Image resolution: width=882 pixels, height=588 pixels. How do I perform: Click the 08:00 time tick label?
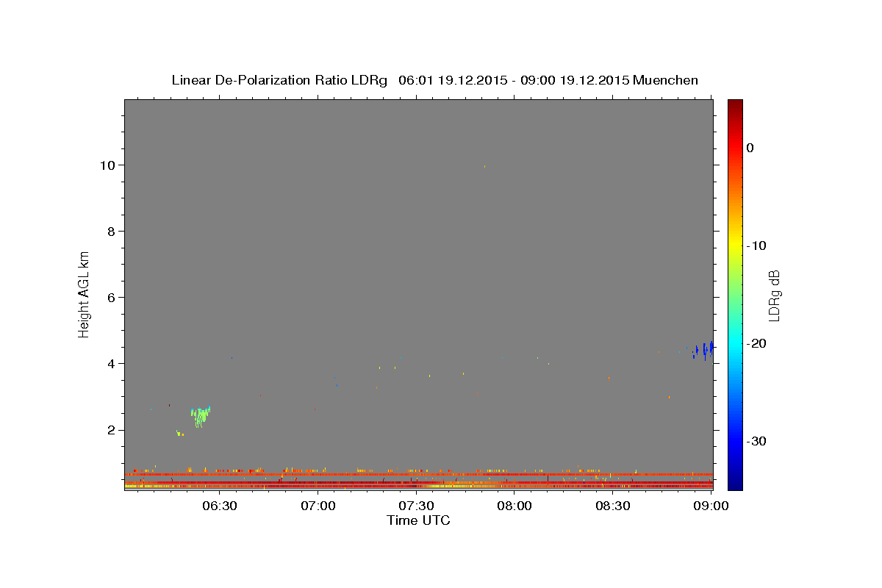coord(514,506)
